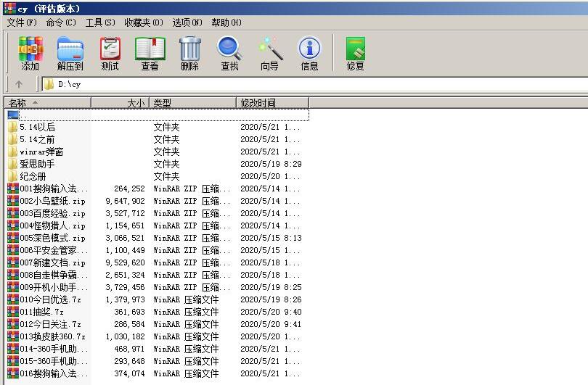Click the Delete (删除) trash icon
This screenshot has height=385, width=588.
click(x=189, y=49)
